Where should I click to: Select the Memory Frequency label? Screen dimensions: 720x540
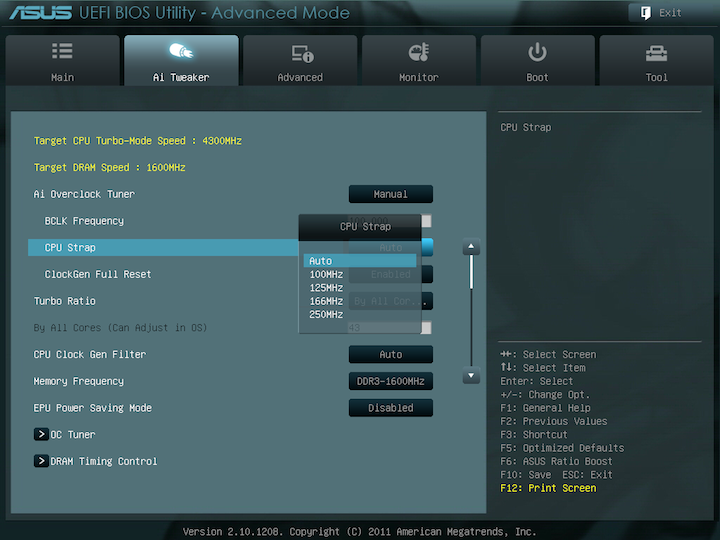pos(79,381)
